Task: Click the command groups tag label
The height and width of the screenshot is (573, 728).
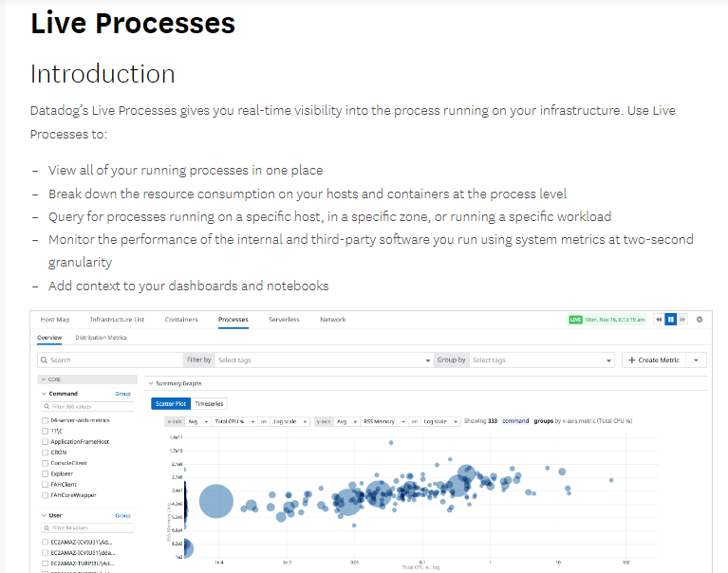Action: [515, 421]
